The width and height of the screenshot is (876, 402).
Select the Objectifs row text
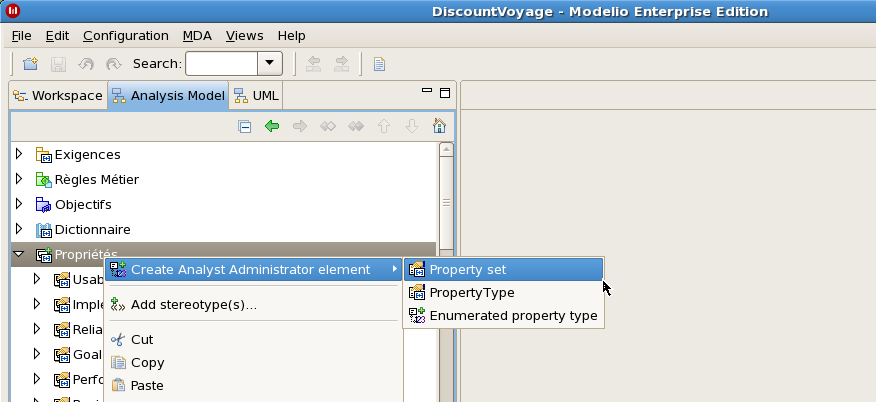[x=83, y=205]
